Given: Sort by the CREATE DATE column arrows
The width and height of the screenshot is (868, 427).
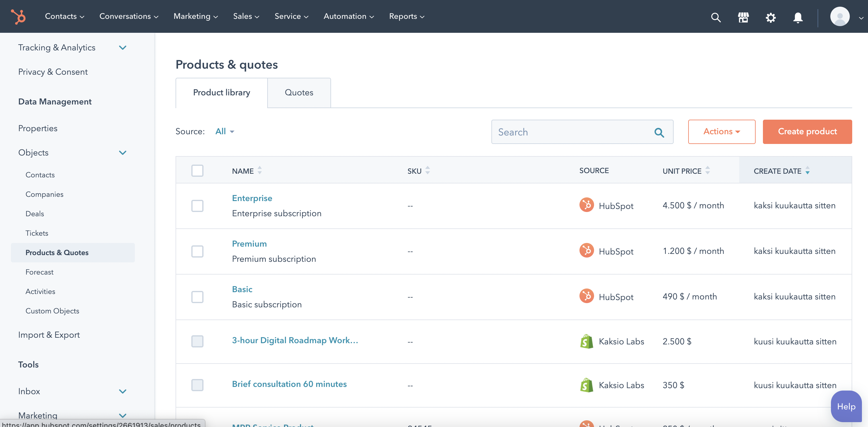Looking at the screenshot, I should coord(807,171).
